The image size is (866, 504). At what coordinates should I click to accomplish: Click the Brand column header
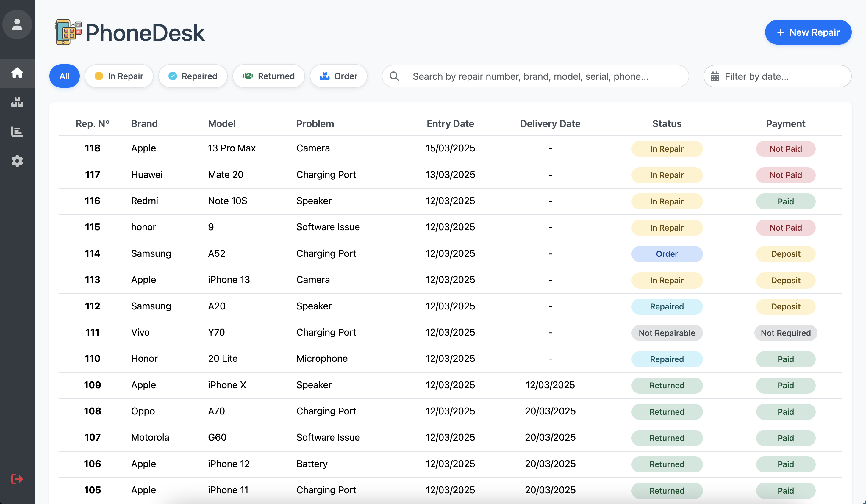pyautogui.click(x=144, y=124)
